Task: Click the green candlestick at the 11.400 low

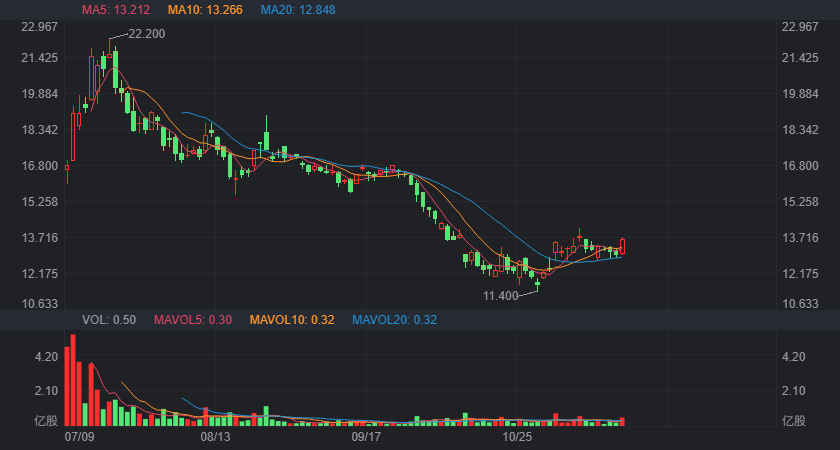Action: click(538, 284)
